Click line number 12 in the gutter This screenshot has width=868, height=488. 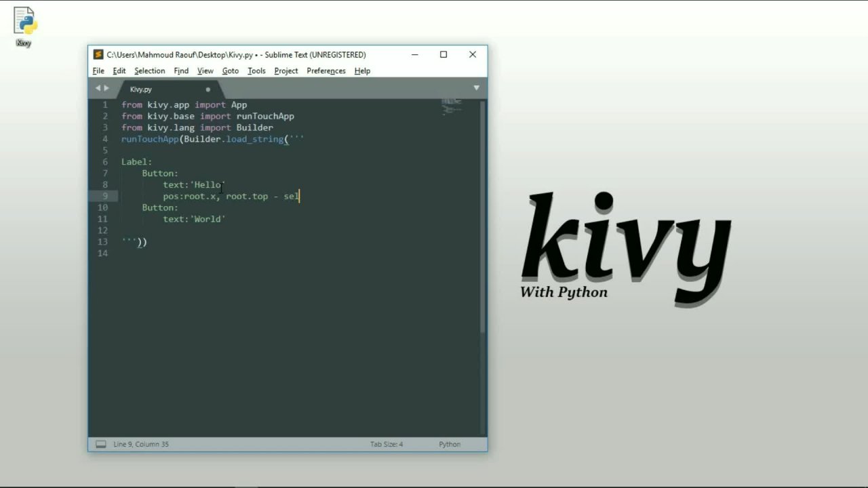coord(103,230)
